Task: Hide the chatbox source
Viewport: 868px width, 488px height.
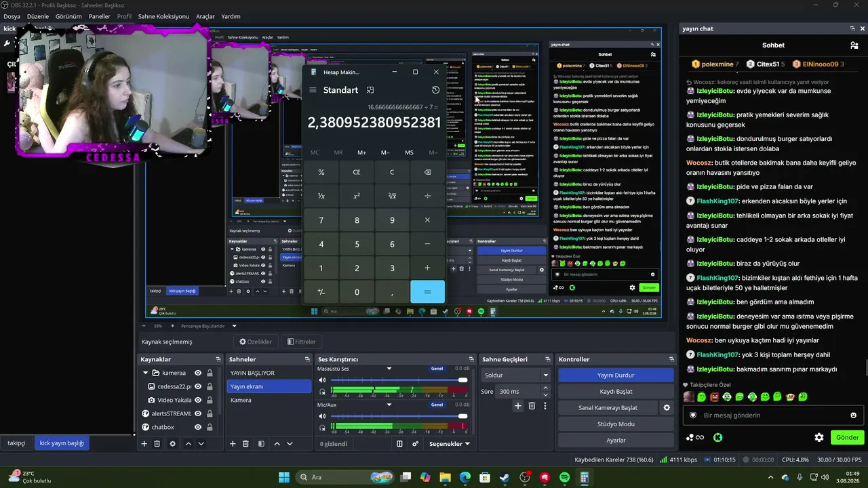Action: [x=198, y=427]
